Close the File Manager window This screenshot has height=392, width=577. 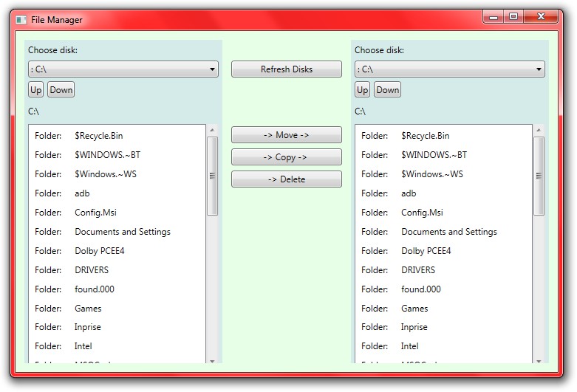(541, 16)
